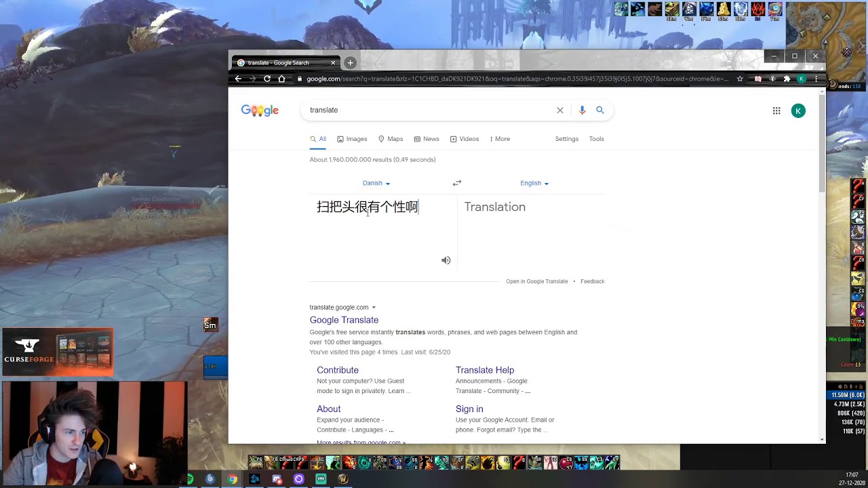Click the red sigil buff showing 3d
The image size is (868, 488).
click(x=758, y=10)
